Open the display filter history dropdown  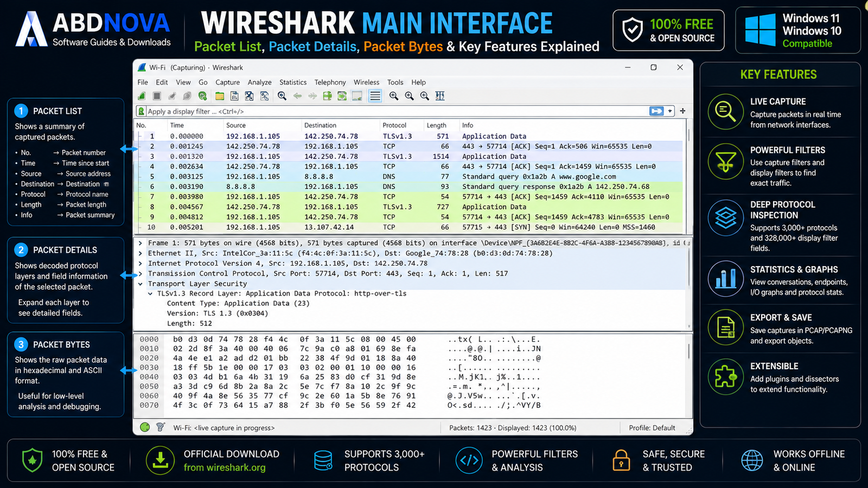point(670,111)
